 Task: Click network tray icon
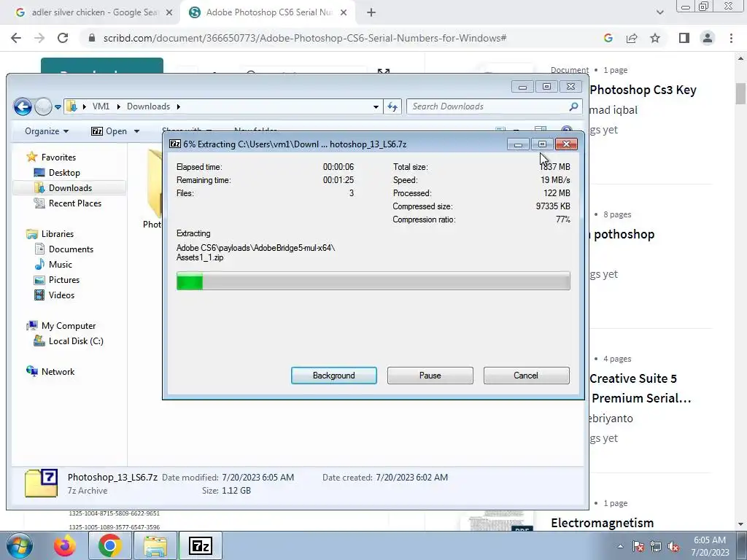coord(656,546)
